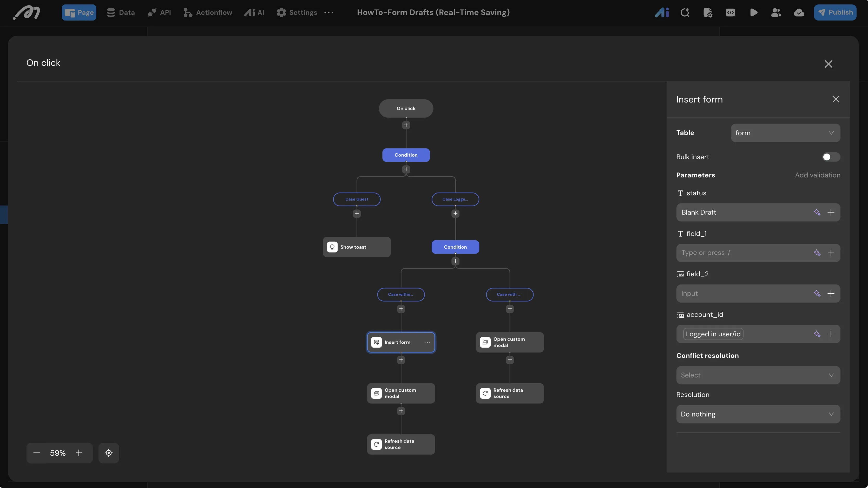Click the AI sparkle icon for account_id
The image size is (868, 488).
point(817,334)
